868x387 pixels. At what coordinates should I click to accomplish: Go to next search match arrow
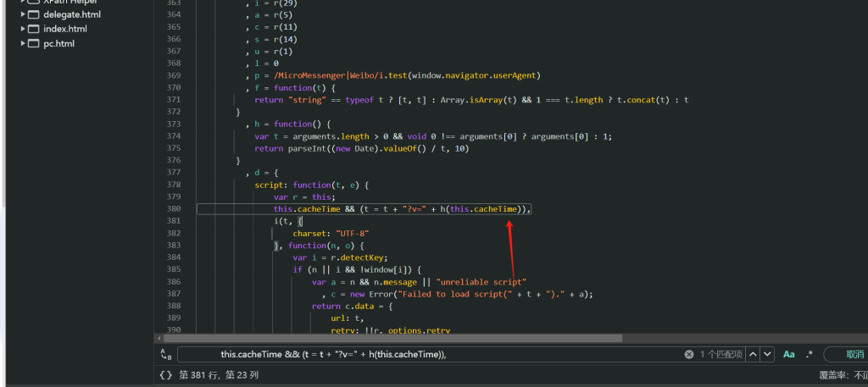[x=767, y=355]
